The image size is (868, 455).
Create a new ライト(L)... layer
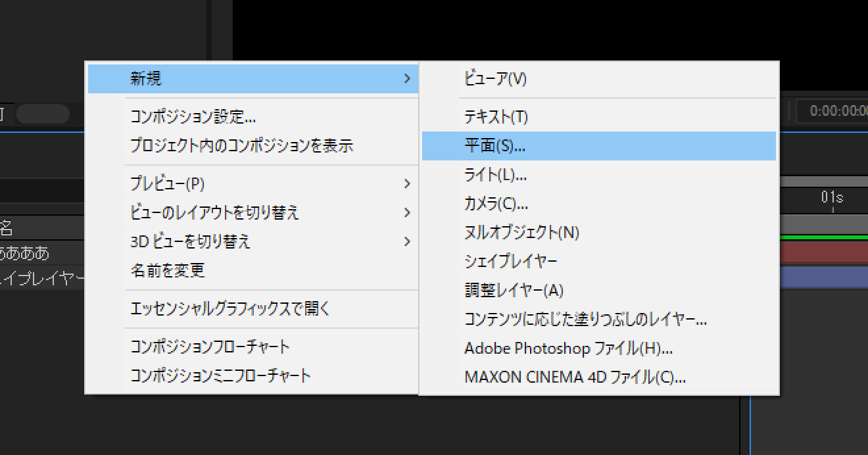[599, 175]
